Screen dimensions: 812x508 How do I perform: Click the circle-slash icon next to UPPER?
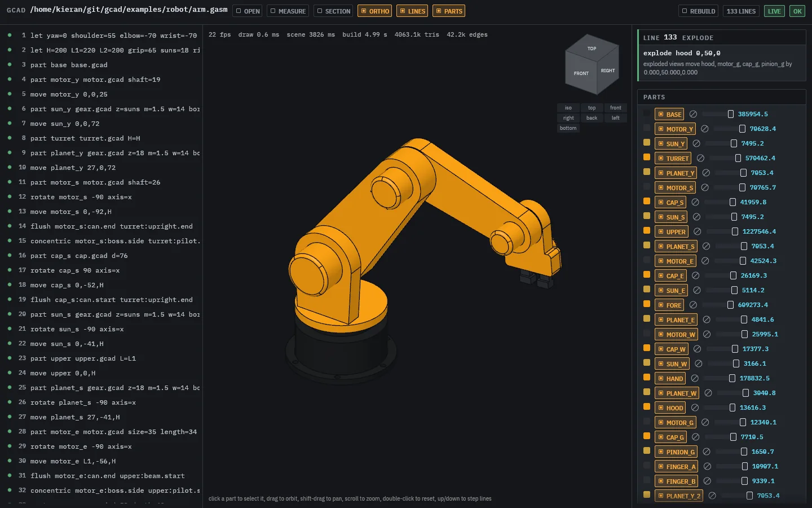pyautogui.click(x=698, y=231)
